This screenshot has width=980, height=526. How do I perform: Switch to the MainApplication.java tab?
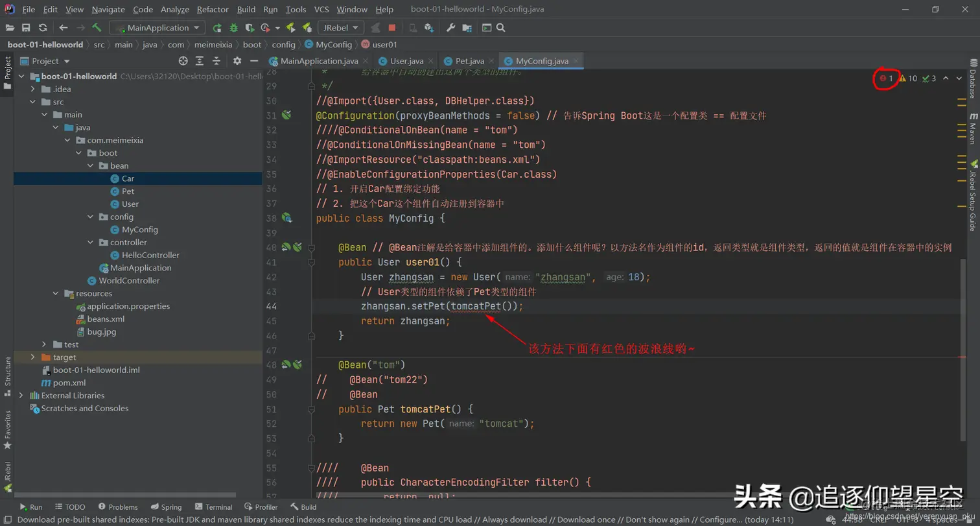pyautogui.click(x=314, y=61)
